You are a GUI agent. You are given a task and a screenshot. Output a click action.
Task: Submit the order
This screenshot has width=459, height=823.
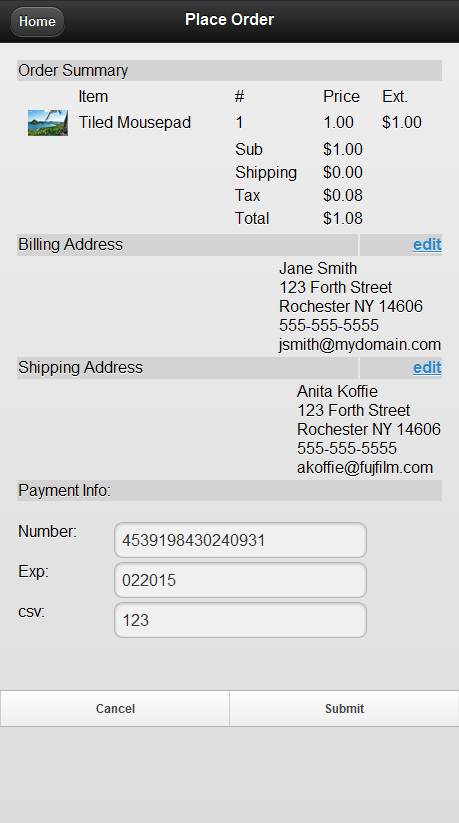[345, 709]
